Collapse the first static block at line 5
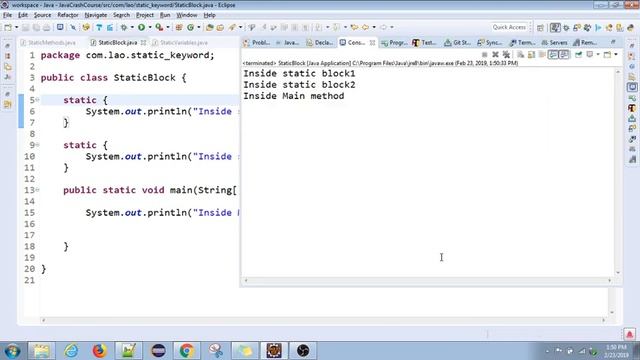The height and width of the screenshot is (360, 640). click(37, 100)
